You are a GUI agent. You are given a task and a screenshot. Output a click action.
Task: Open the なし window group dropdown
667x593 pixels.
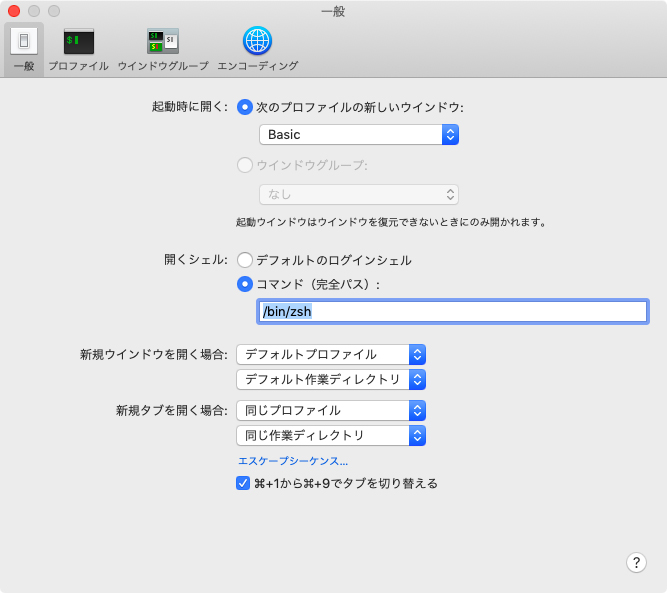click(x=359, y=194)
